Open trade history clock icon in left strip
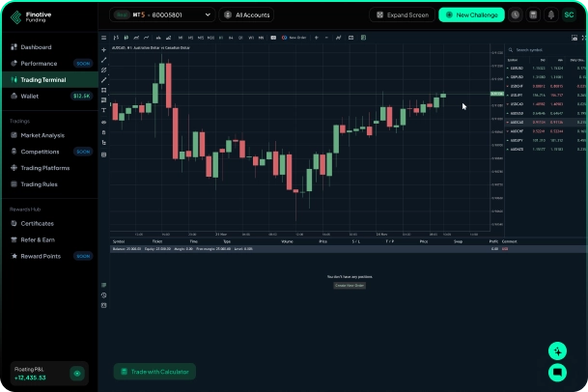 point(104,295)
